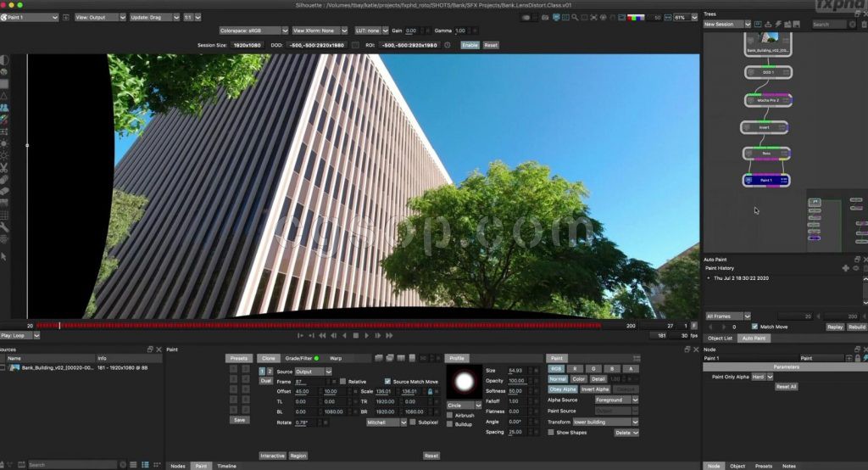Enable the Subpixel checkbox
The width and height of the screenshot is (868, 470).
pyautogui.click(x=413, y=422)
